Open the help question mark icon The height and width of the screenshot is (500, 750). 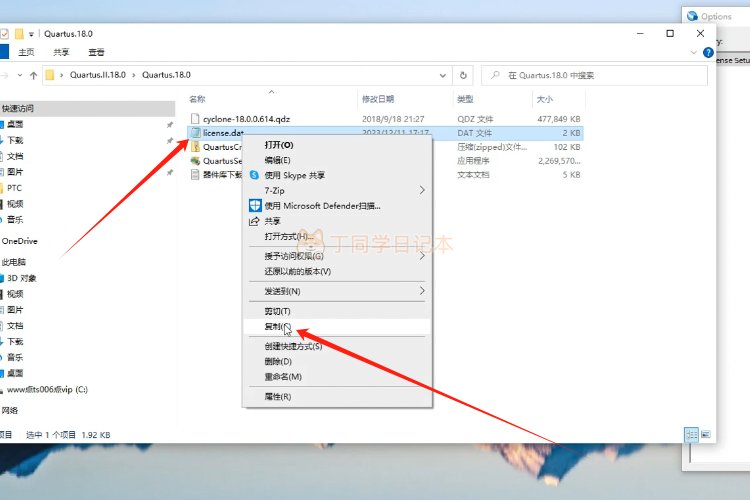pos(708,53)
